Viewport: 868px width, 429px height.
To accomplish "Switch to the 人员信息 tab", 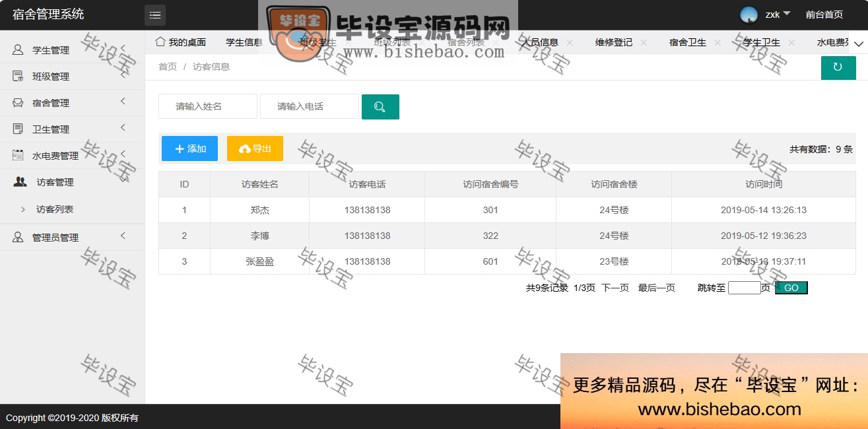I will click(540, 42).
